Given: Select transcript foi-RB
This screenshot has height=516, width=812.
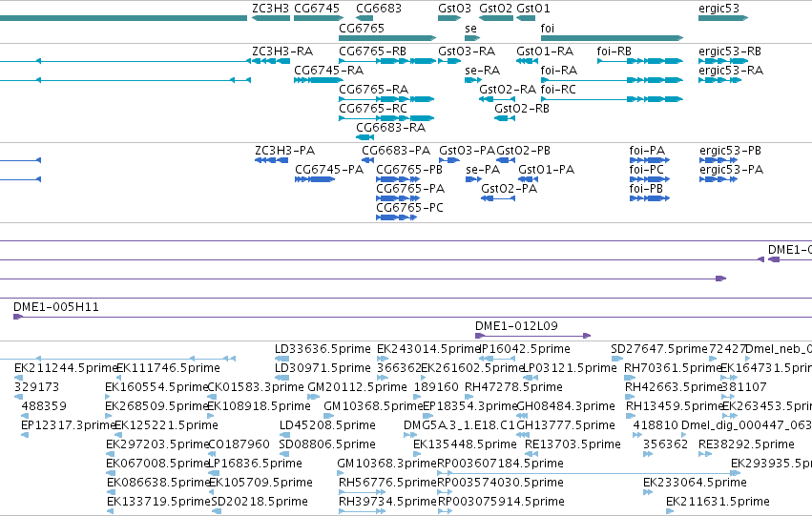Looking at the screenshot, I should tap(614, 52).
